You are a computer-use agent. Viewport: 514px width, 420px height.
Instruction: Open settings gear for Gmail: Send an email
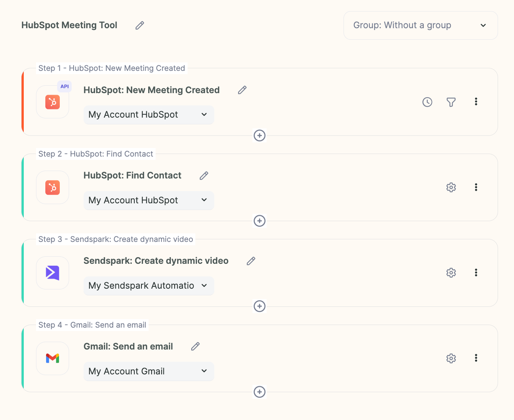451,358
